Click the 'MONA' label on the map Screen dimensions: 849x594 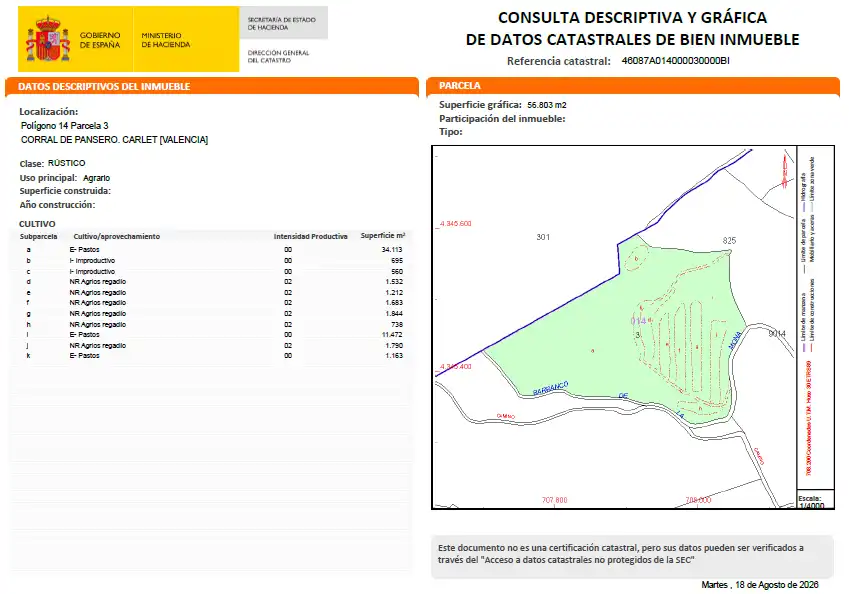(x=735, y=340)
